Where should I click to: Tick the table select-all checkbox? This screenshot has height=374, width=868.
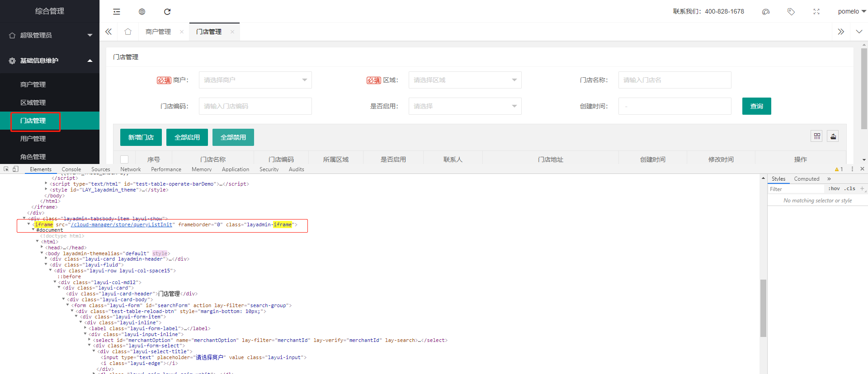click(x=124, y=159)
